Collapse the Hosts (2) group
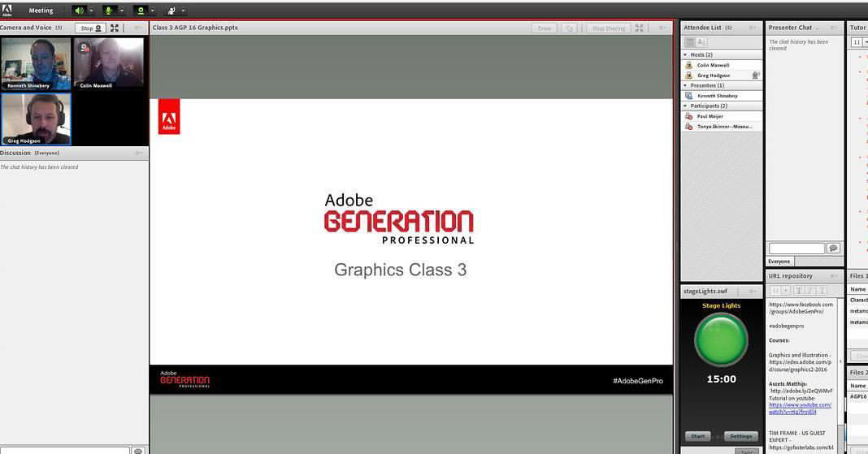The width and height of the screenshot is (868, 454). 685,54
